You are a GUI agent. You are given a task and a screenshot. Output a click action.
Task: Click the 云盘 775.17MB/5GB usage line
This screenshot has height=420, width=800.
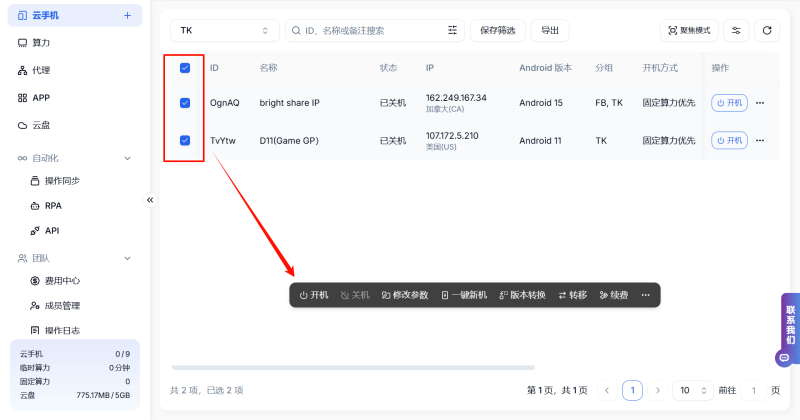click(x=75, y=396)
